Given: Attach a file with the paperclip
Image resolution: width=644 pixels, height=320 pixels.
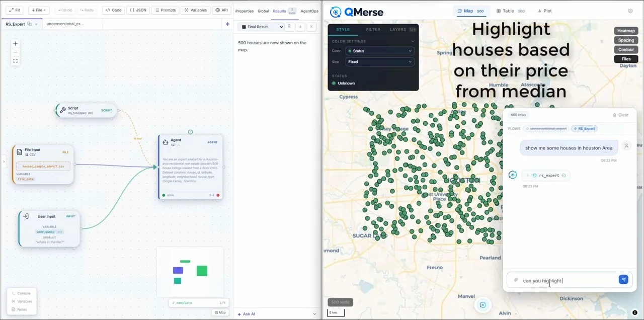Looking at the screenshot, I should coord(516,280).
